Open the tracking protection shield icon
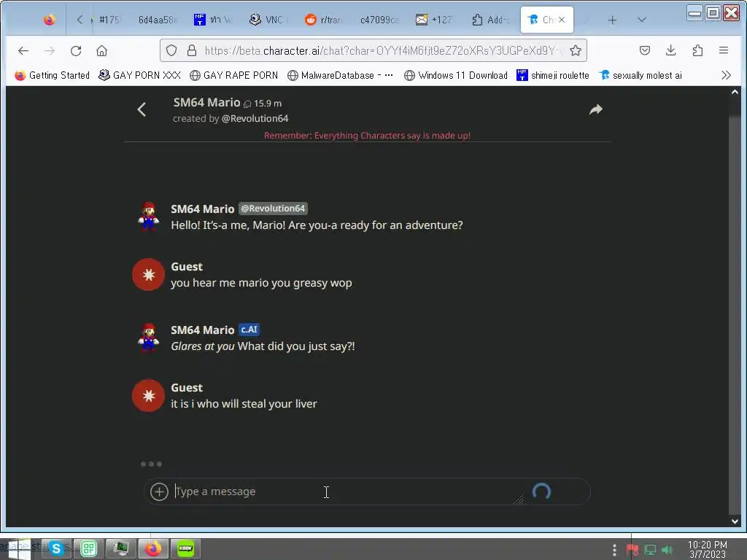The width and height of the screenshot is (747, 560). pyautogui.click(x=171, y=50)
